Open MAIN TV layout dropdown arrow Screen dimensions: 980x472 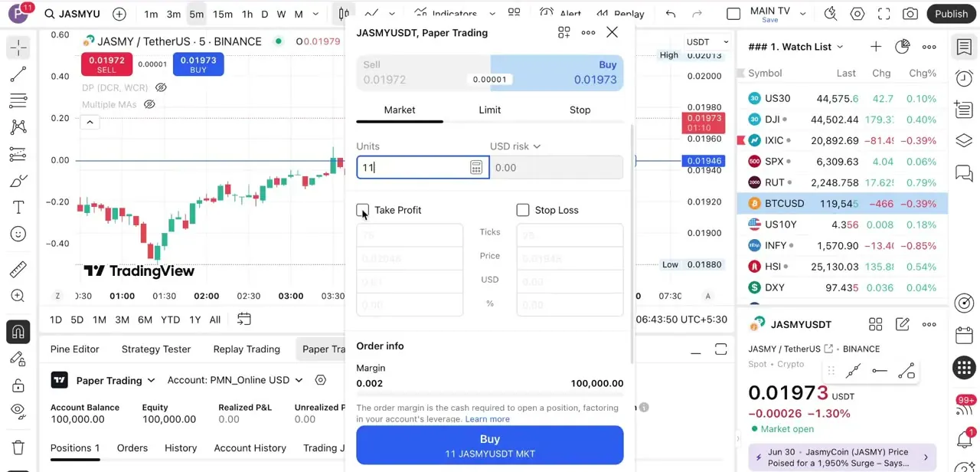801,14
